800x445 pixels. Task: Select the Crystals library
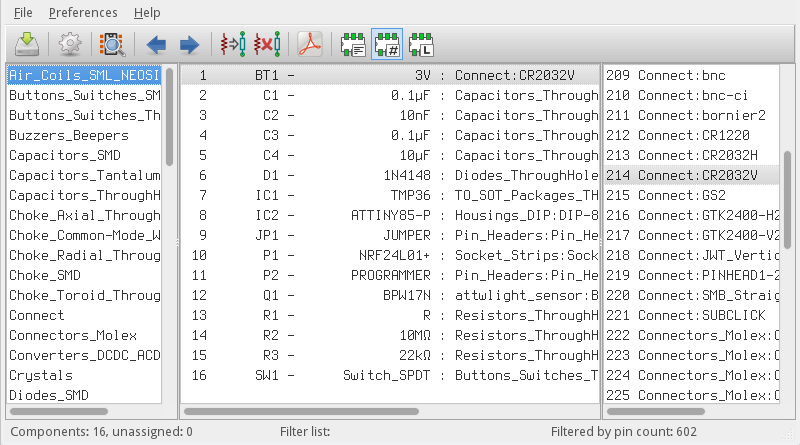[x=84, y=376]
